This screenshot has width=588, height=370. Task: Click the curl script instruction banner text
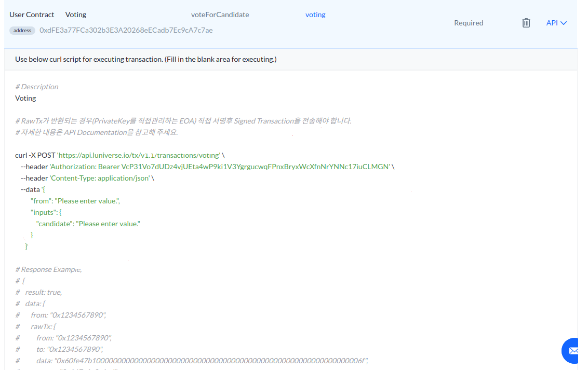[x=146, y=59]
